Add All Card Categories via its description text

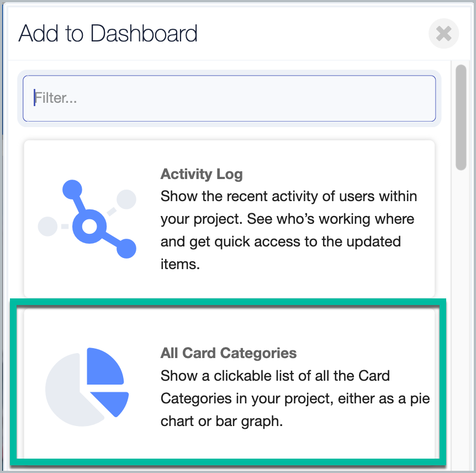tap(295, 398)
